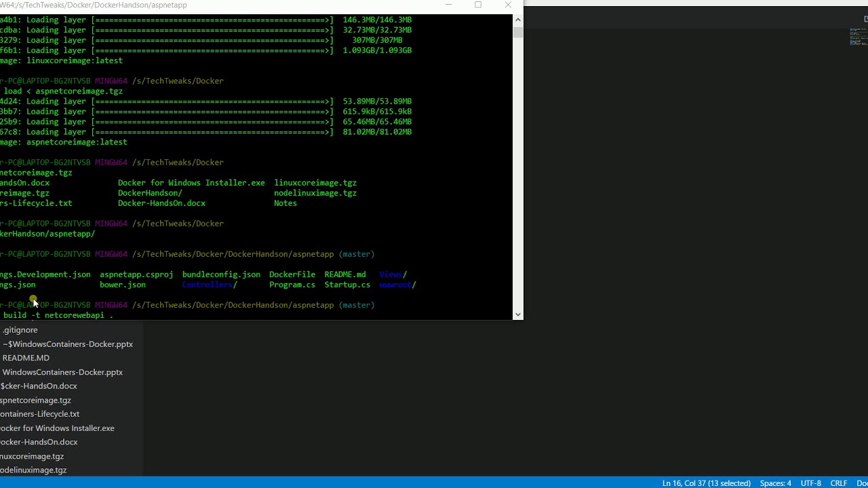
Task: Close the MINGW64 terminal window
Action: click(x=508, y=5)
